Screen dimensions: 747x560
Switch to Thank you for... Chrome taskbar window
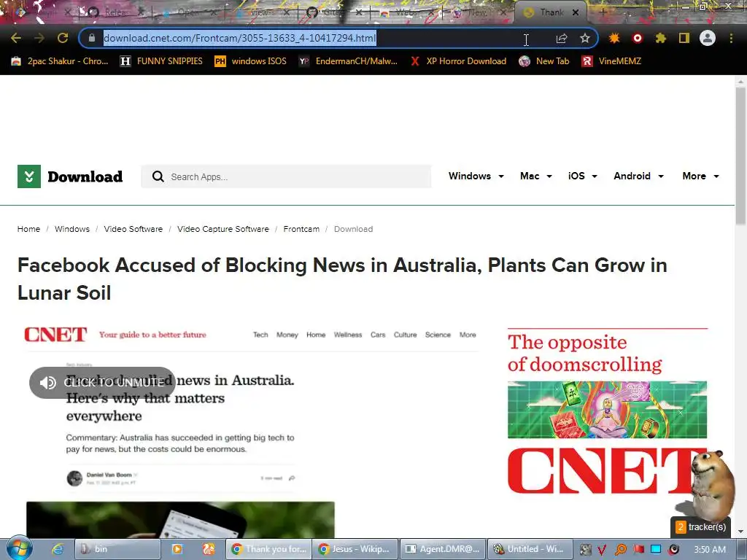(x=268, y=549)
